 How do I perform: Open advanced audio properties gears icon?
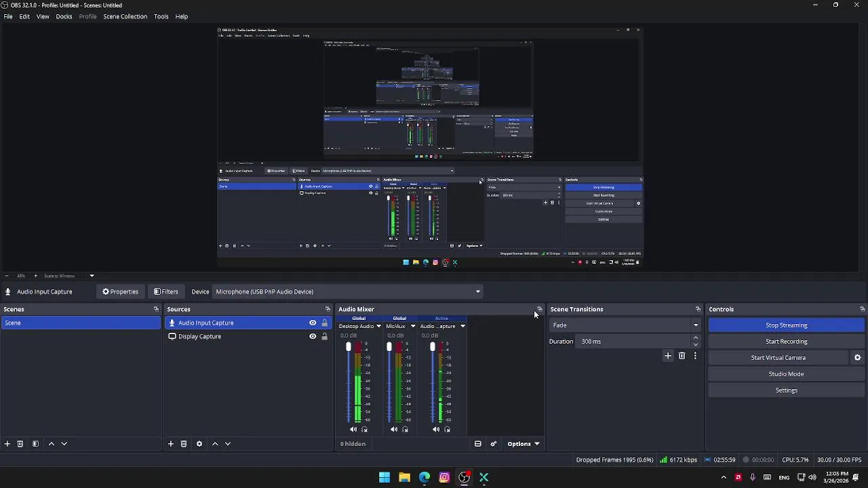point(493,444)
